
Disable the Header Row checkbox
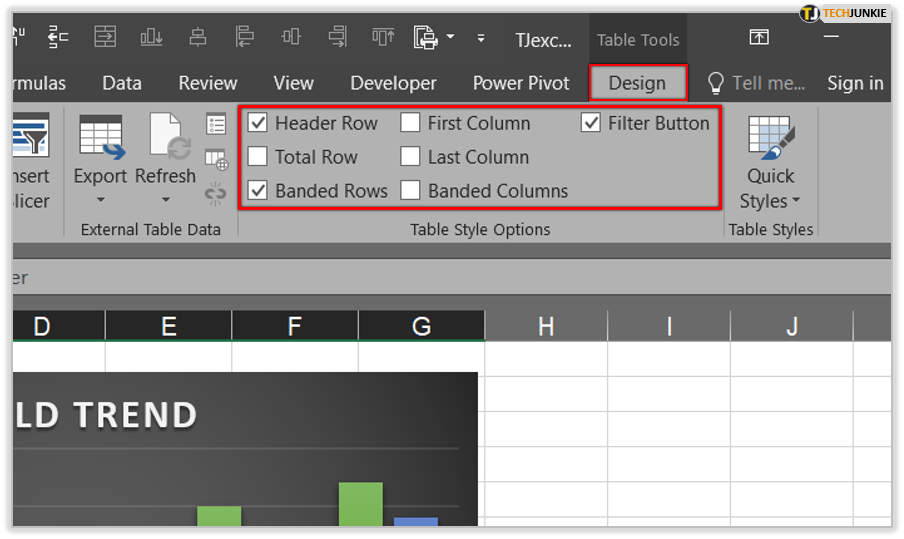tap(258, 124)
